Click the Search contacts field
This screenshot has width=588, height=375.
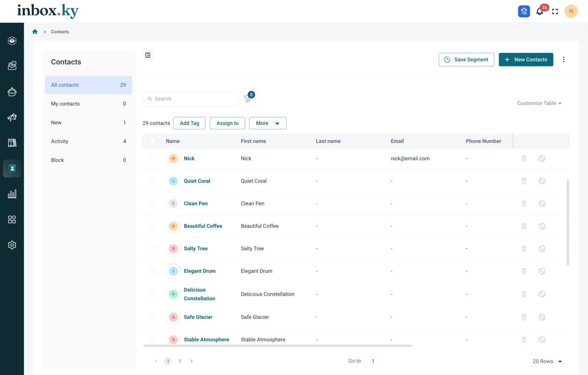190,99
